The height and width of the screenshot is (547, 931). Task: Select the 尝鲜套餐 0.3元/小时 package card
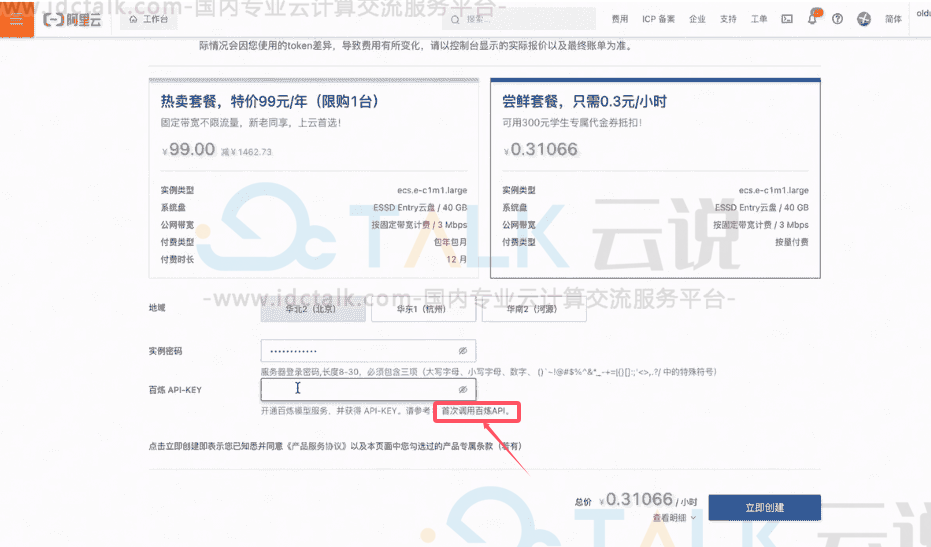(656, 178)
